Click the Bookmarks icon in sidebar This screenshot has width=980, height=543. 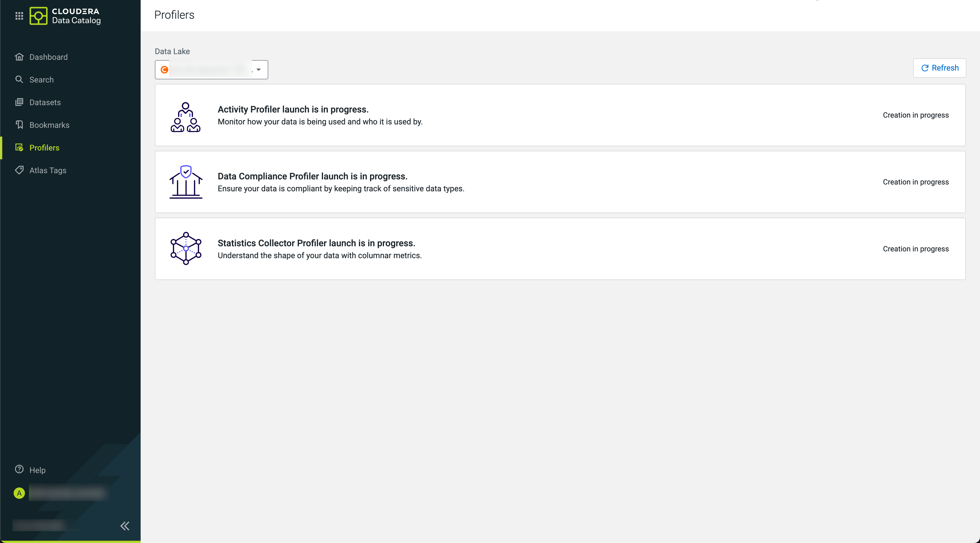19,125
